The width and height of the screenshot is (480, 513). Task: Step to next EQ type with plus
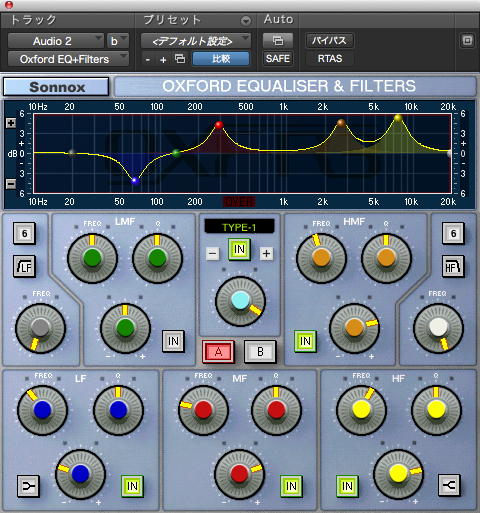(x=266, y=254)
